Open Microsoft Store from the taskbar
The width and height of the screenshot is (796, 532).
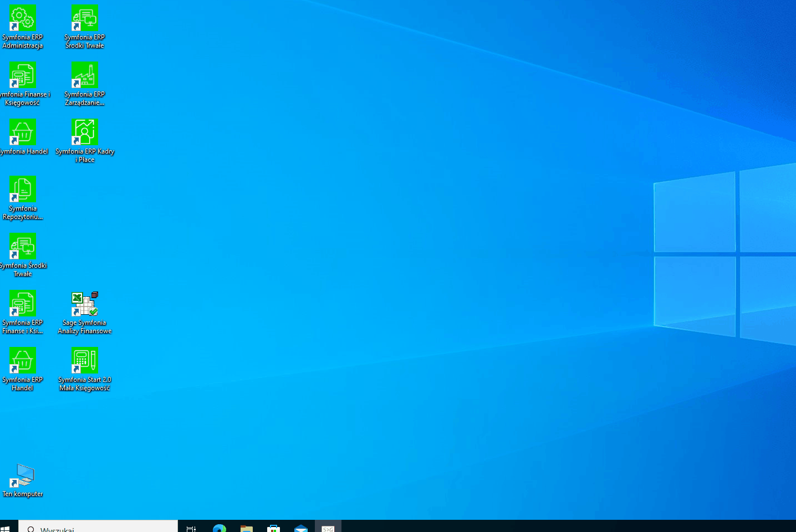point(274,528)
